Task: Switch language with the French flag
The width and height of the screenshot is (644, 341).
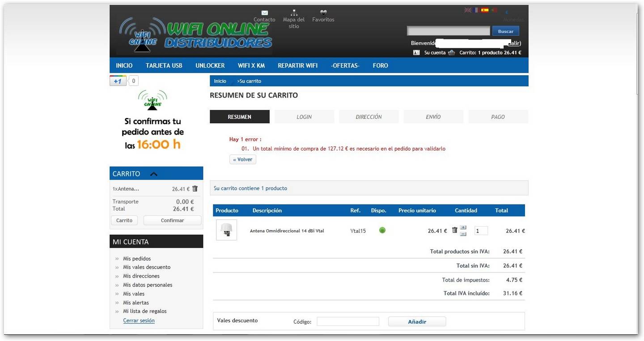Action: 476,10
